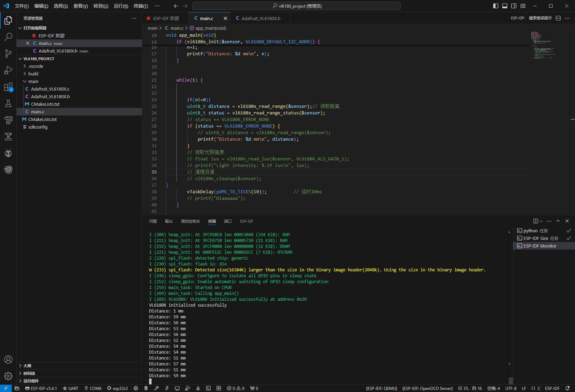
Task: Open the Accounts icon in activity bar
Action: point(8,360)
